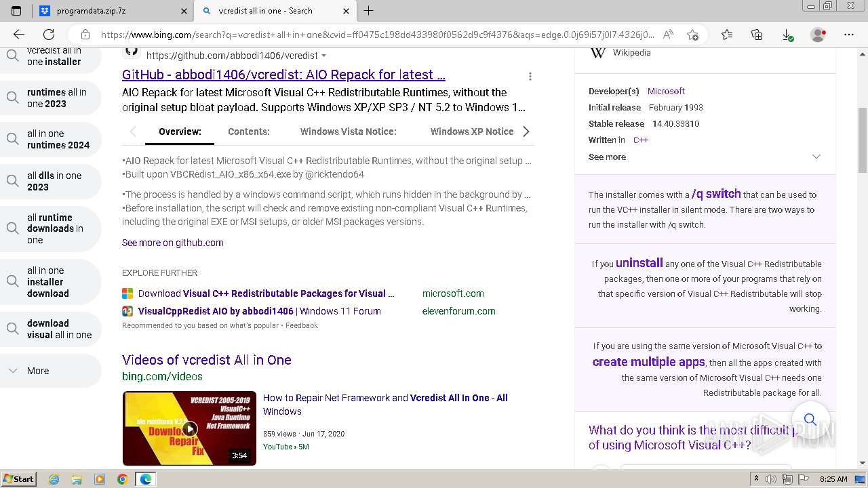Launch Google Chrome from taskbar
The image size is (868, 488).
pyautogui.click(x=123, y=479)
